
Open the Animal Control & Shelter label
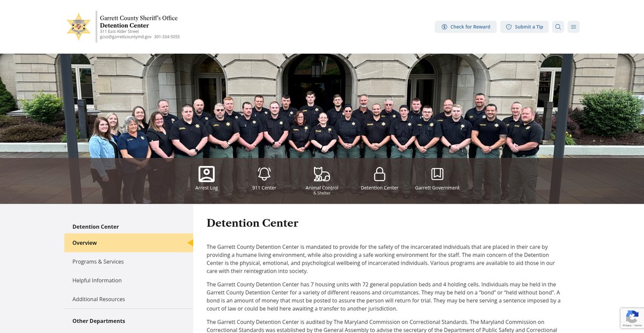[322, 190]
